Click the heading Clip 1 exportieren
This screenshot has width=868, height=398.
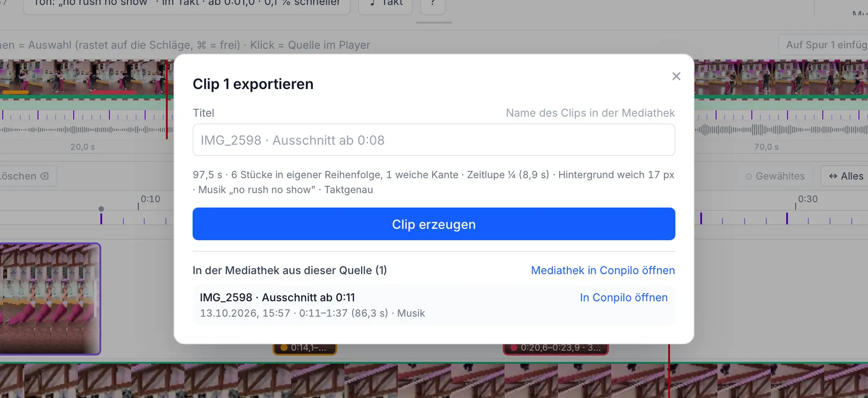tap(253, 84)
